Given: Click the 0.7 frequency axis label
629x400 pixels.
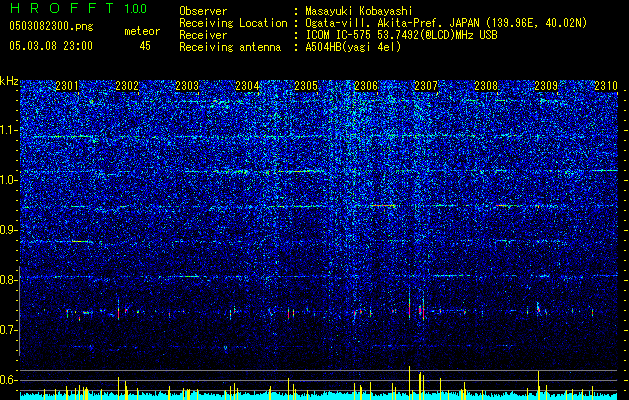Looking at the screenshot, I should [x=8, y=330].
